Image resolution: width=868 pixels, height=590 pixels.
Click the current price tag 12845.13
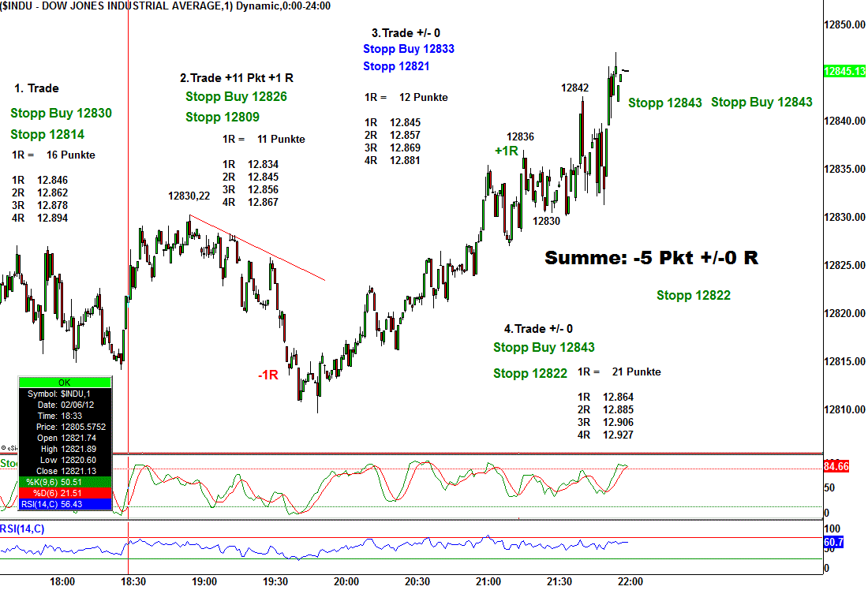pyautogui.click(x=844, y=71)
